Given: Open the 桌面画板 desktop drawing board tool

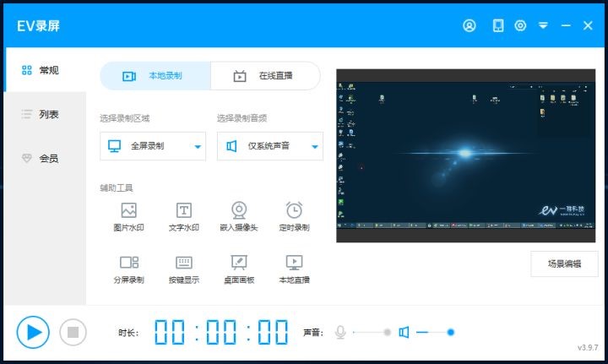Looking at the screenshot, I should click(239, 269).
